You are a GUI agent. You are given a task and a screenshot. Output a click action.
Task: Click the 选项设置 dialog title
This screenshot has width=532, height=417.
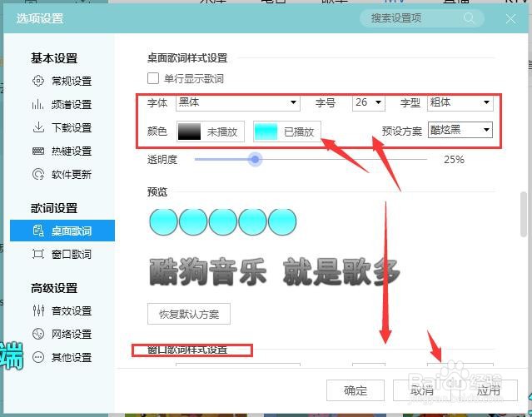40,18
